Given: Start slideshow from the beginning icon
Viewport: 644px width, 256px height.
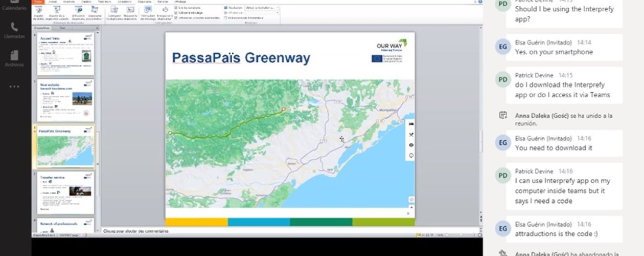Looking at the screenshot, I should pyautogui.click(x=39, y=13).
